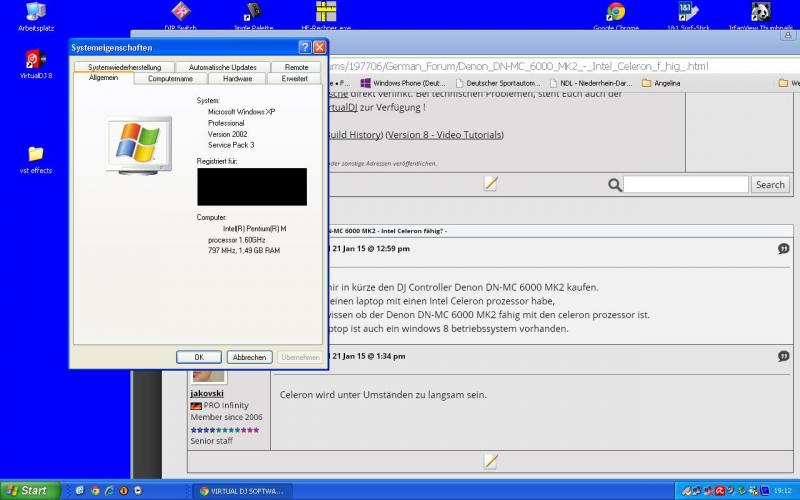Viewport: 800px width, 500px height.
Task: Open the Hardware tab
Action: pos(237,78)
